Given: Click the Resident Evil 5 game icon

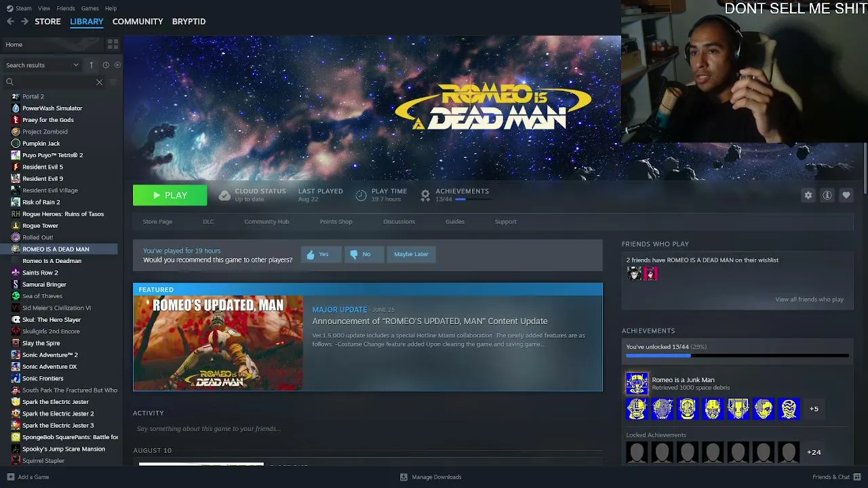Looking at the screenshot, I should point(16,167).
